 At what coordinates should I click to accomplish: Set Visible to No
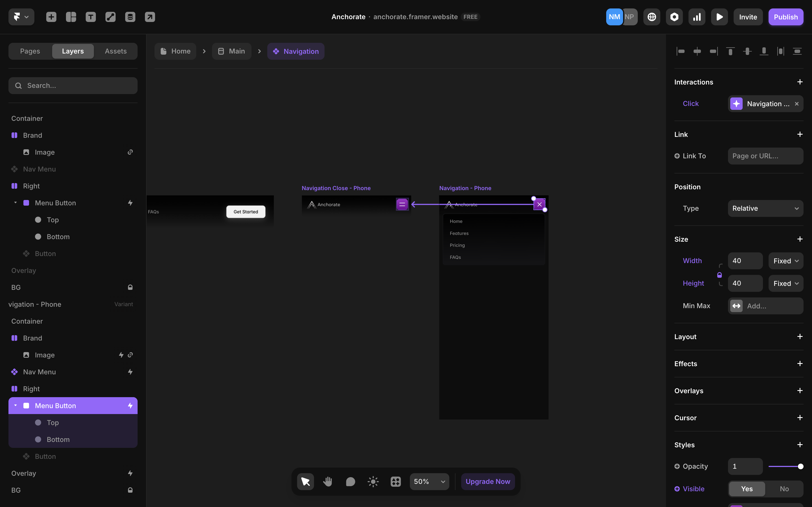click(784, 489)
